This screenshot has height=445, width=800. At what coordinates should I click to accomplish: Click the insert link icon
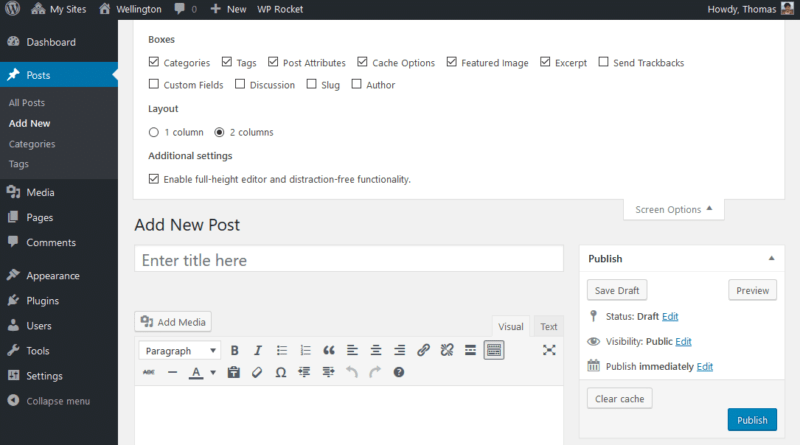(423, 350)
